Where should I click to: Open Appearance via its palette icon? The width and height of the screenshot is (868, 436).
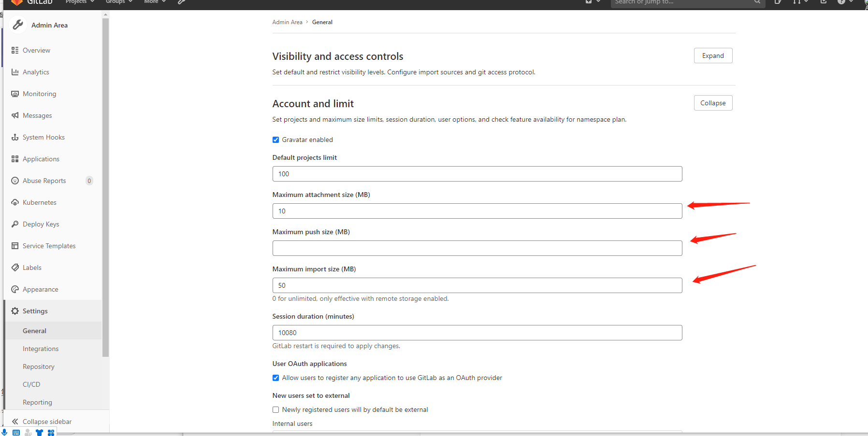(15, 289)
